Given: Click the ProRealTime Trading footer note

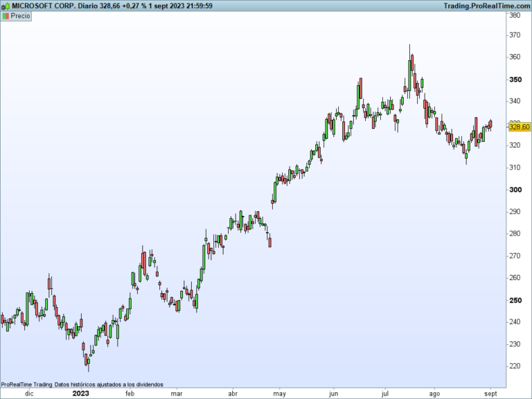Looking at the screenshot, I should point(82,384).
